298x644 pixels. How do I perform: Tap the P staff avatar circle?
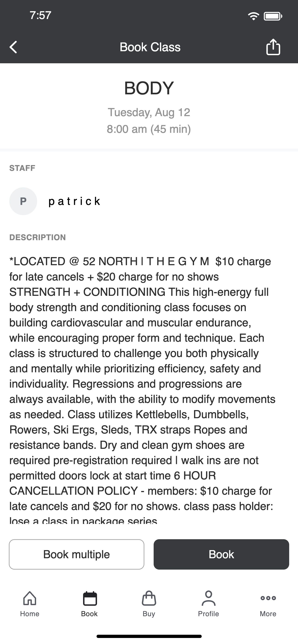(23, 201)
